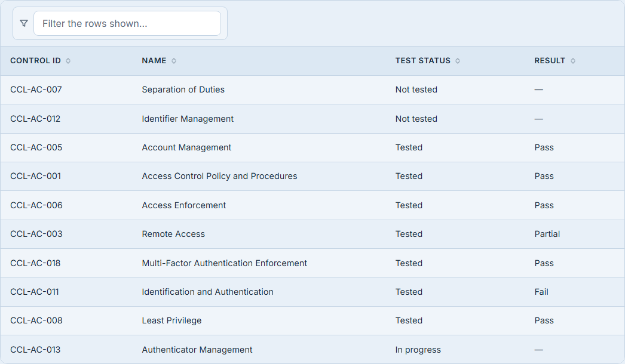This screenshot has width=625, height=364.
Task: Open the 'Account Management' row name
Action: (186, 147)
